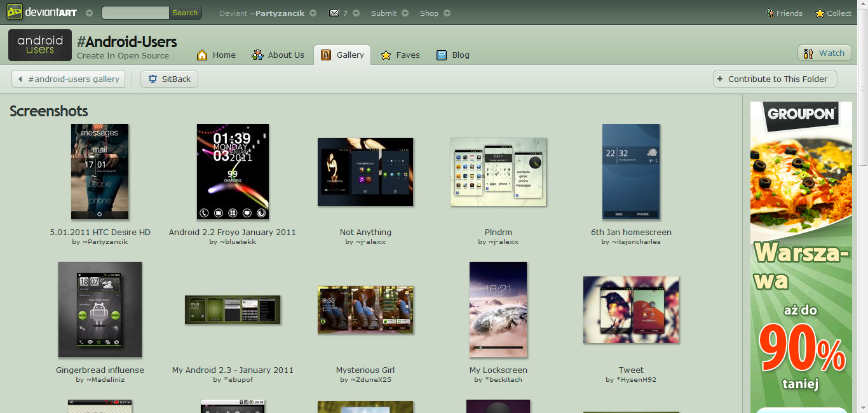Open the Blog tab
Image resolution: width=868 pixels, height=413 pixels.
coord(453,55)
